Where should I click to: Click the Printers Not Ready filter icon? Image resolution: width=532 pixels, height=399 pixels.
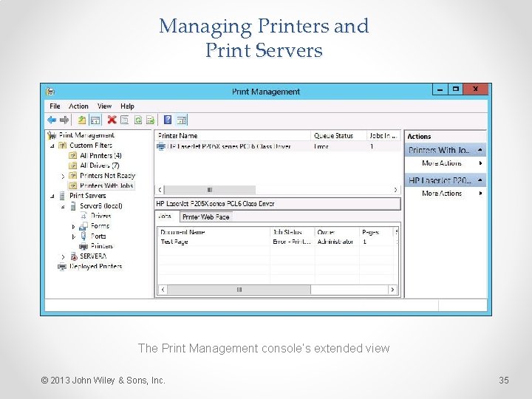[73, 175]
